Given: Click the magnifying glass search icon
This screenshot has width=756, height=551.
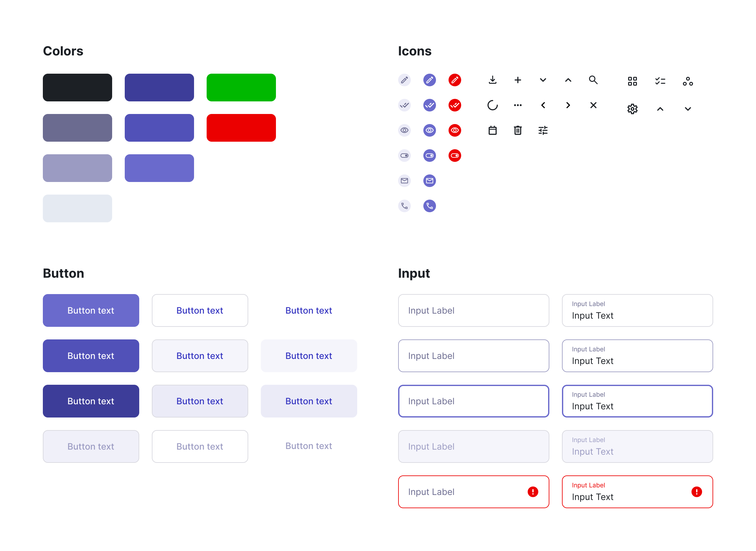Looking at the screenshot, I should (593, 80).
